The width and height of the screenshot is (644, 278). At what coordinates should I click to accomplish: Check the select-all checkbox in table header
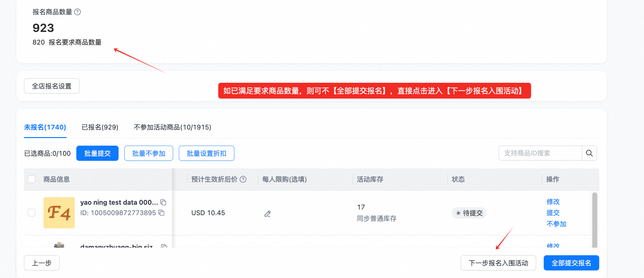pos(32,179)
